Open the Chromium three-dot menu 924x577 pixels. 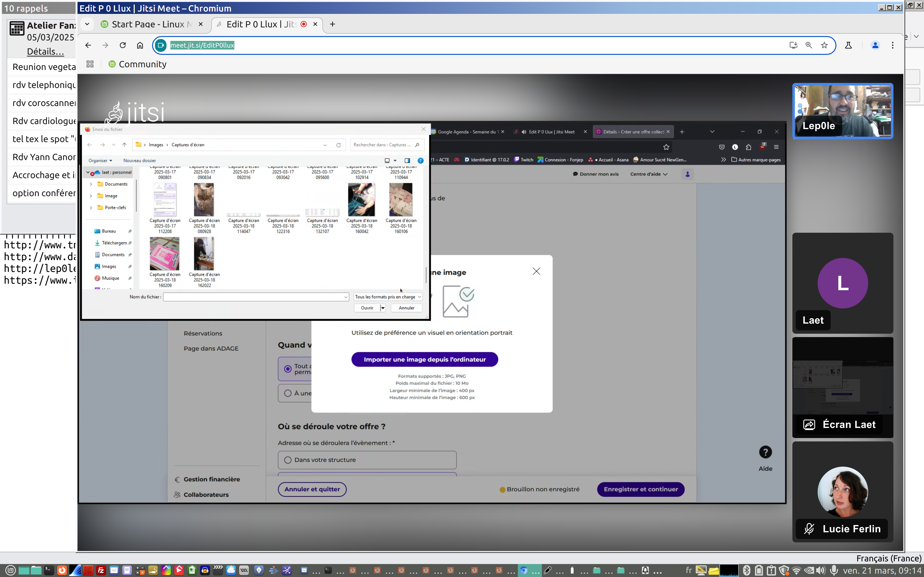coord(893,45)
